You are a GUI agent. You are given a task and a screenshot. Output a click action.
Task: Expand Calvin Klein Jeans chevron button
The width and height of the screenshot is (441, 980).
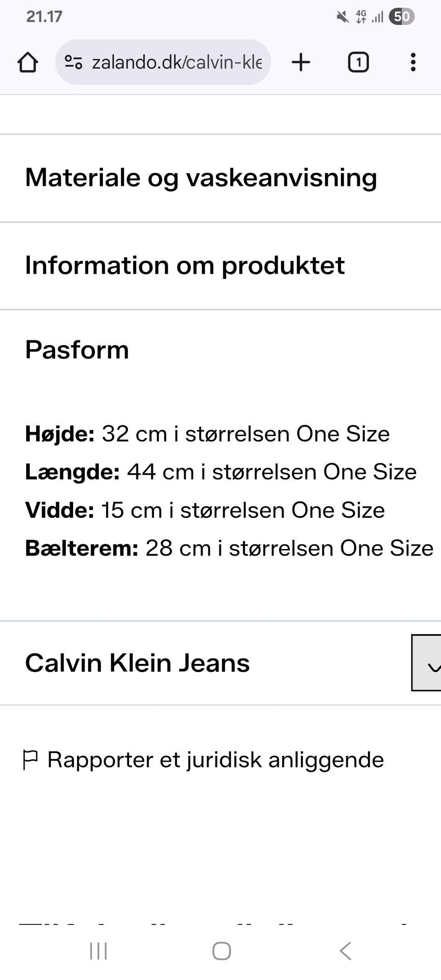(427, 663)
